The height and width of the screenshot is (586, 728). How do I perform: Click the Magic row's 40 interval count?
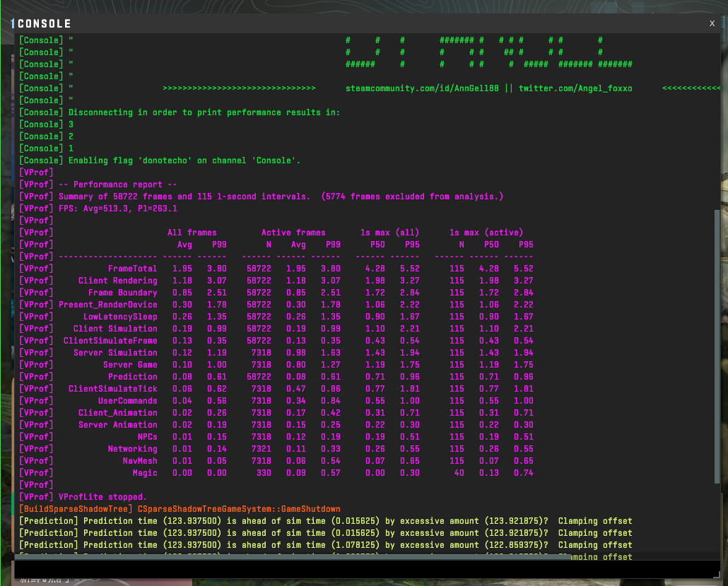point(459,473)
